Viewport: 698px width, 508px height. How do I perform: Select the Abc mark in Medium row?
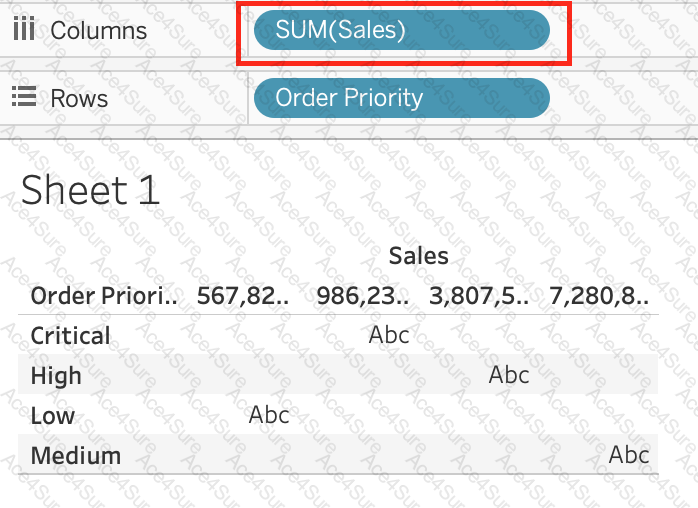click(x=629, y=456)
